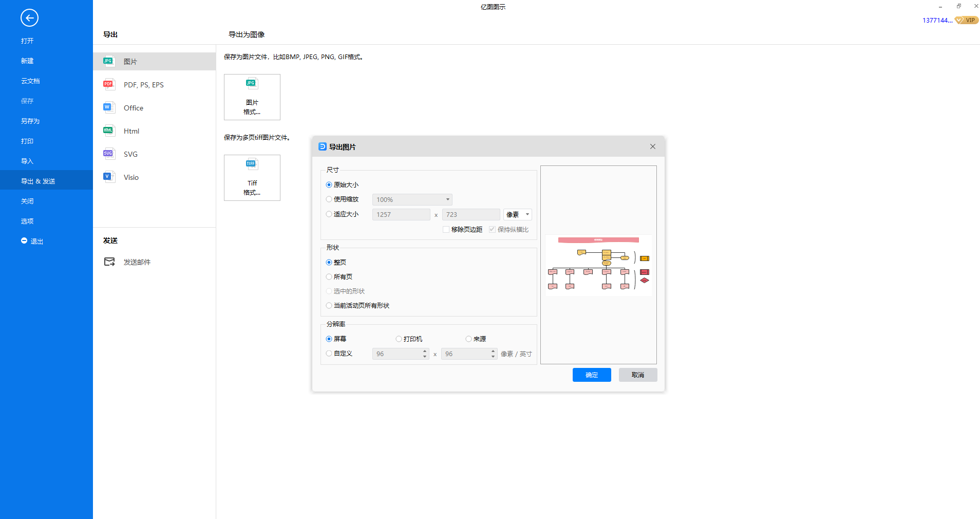This screenshot has width=980, height=519.
Task: Click the Office Word icon
Action: [x=108, y=107]
